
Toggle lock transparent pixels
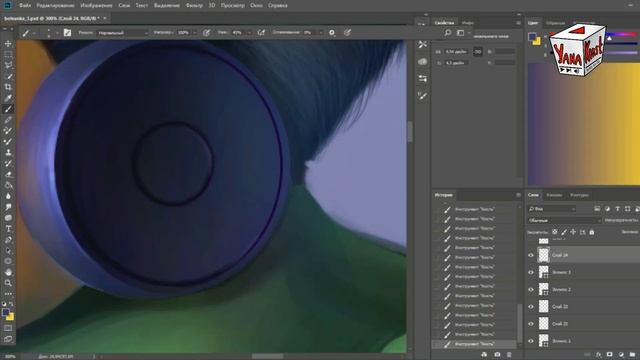(x=554, y=232)
